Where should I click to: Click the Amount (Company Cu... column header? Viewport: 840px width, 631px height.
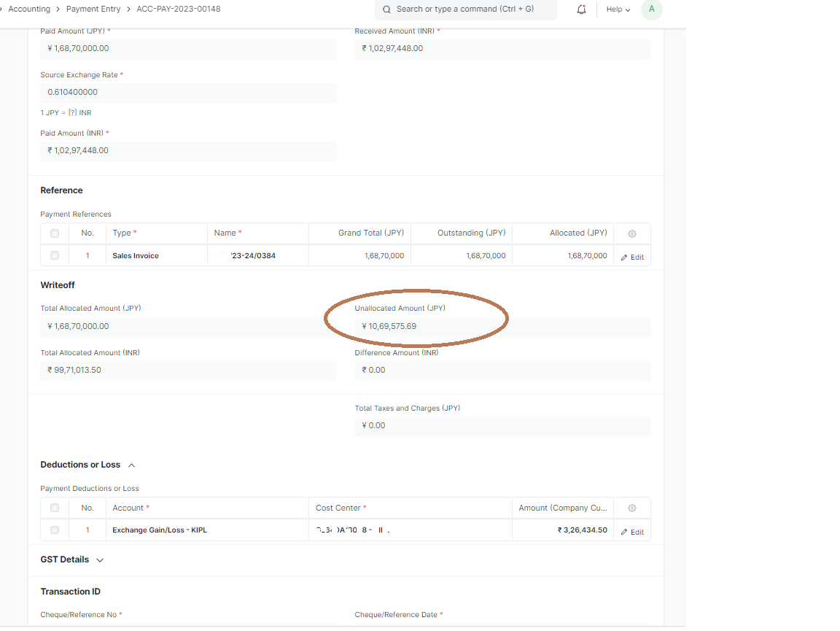coord(562,508)
